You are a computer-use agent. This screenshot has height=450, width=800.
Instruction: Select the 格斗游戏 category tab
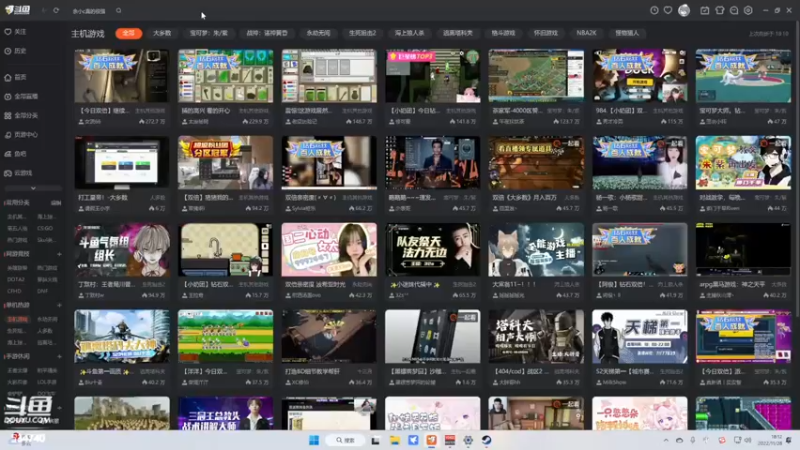pos(503,33)
